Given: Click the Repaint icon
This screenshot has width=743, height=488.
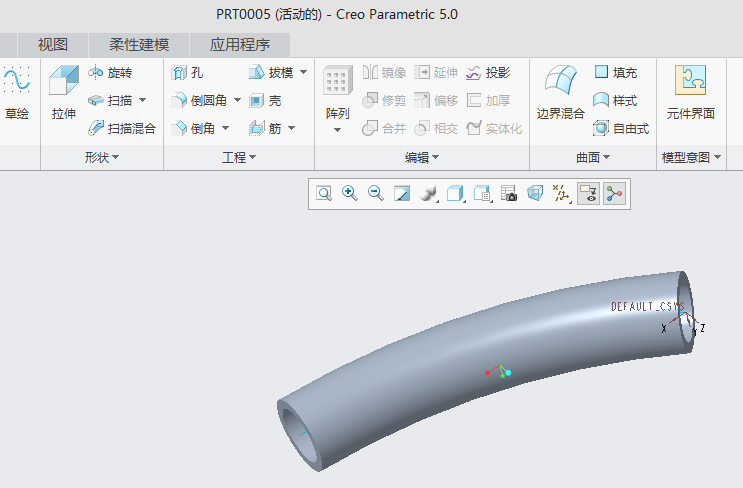Looking at the screenshot, I should (x=402, y=193).
